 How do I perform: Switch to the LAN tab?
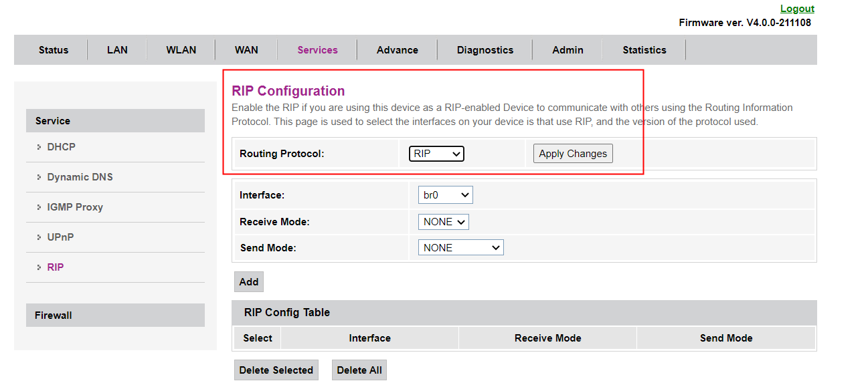(117, 50)
